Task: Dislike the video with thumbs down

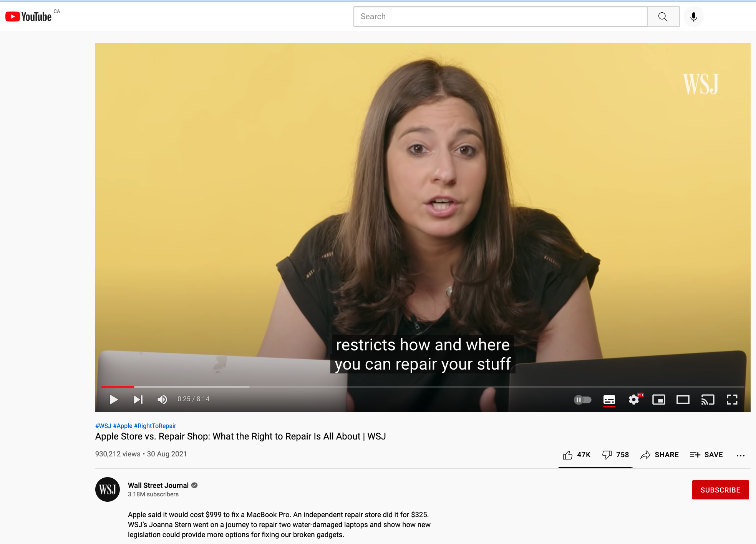Action: (x=615, y=455)
